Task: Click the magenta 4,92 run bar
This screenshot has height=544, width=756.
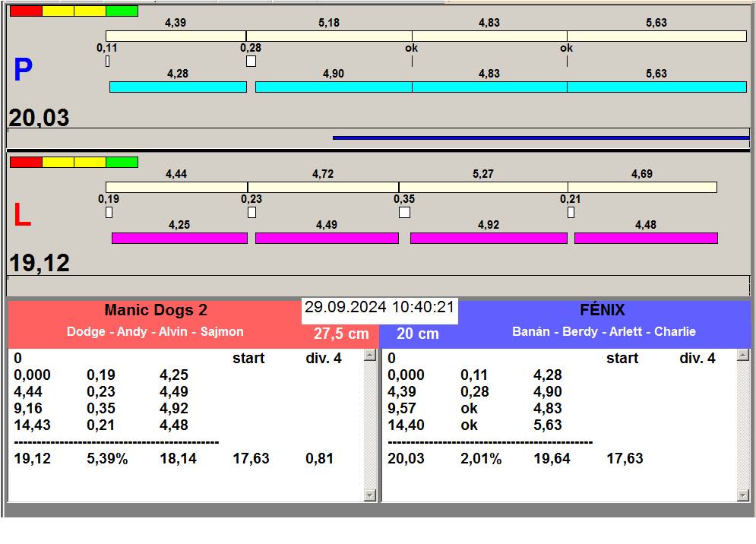Action: pyautogui.click(x=489, y=239)
